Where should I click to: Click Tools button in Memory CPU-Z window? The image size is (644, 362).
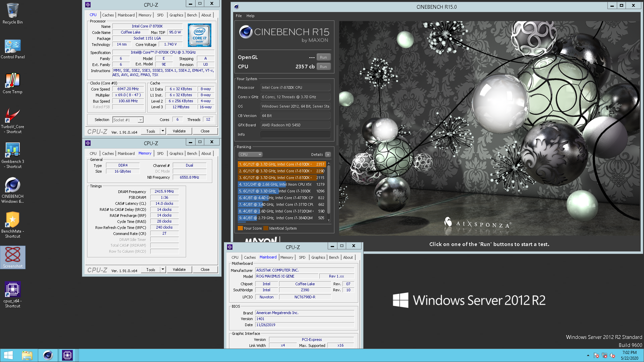(x=151, y=269)
